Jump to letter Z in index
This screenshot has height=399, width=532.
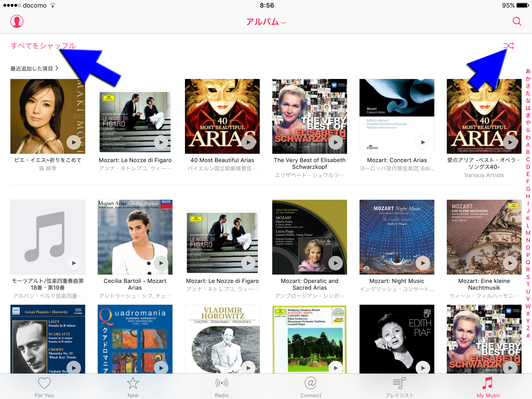click(x=528, y=328)
